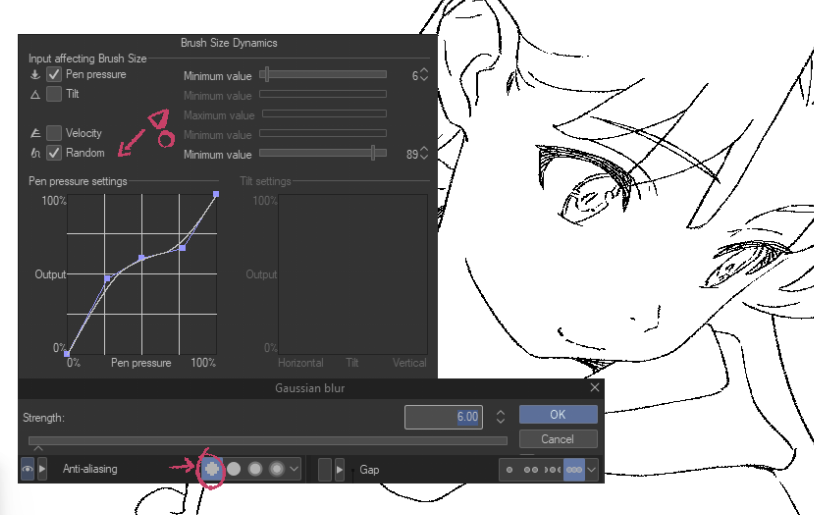The image size is (814, 515).
Task: Select the strong anti-aliasing option
Action: coord(277,469)
